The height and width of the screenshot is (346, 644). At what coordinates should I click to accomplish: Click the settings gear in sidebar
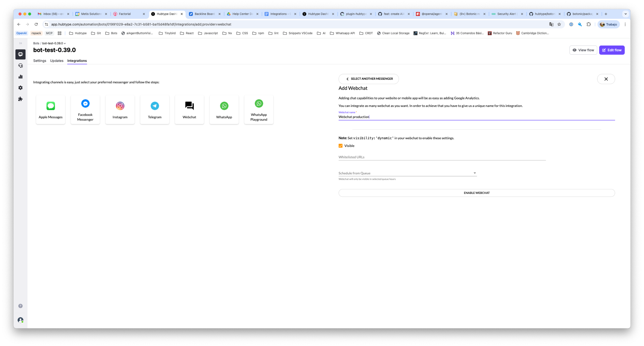[20, 88]
